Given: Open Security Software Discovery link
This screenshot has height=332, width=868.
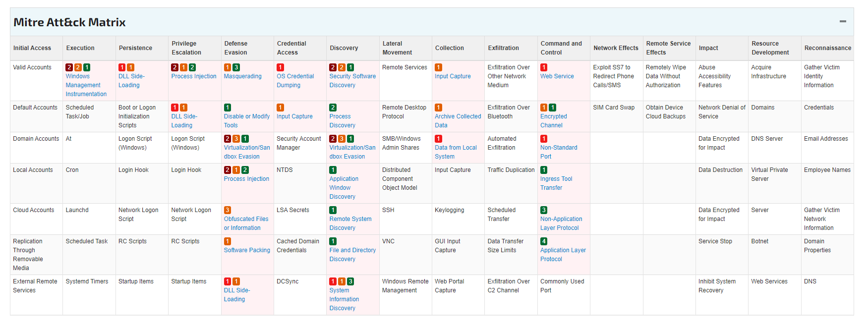Looking at the screenshot, I should point(352,81).
